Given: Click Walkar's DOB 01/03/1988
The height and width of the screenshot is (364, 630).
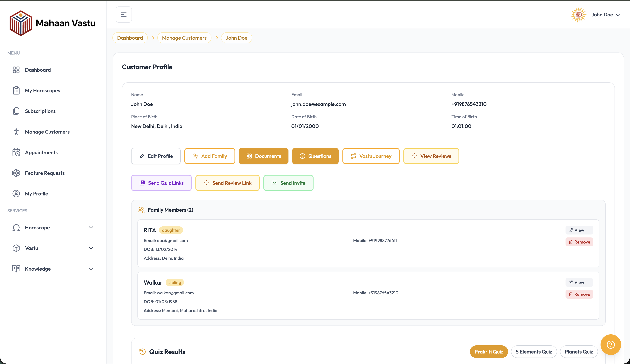Looking at the screenshot, I should pos(166,302).
